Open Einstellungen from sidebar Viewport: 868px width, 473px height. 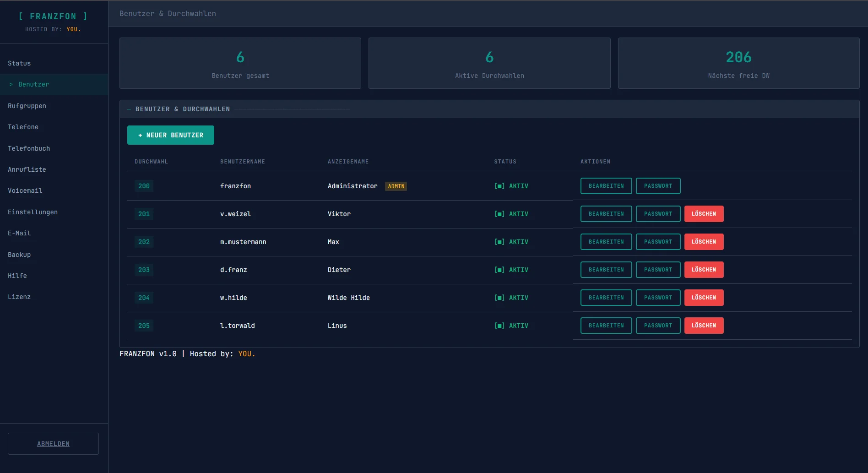[33, 212]
